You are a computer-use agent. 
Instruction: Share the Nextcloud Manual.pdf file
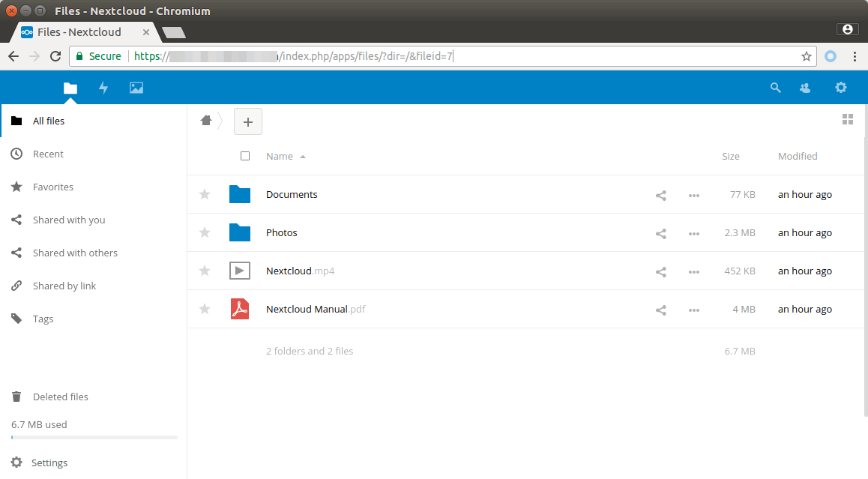(660, 310)
